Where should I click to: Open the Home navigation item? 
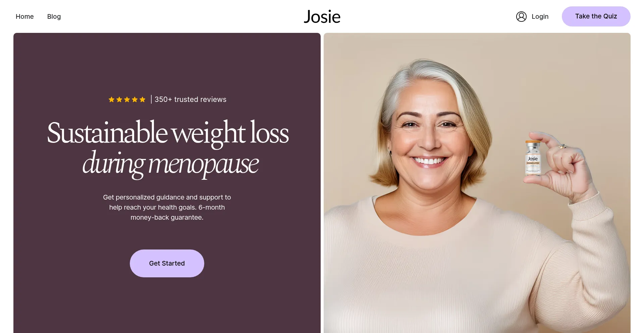(x=25, y=16)
